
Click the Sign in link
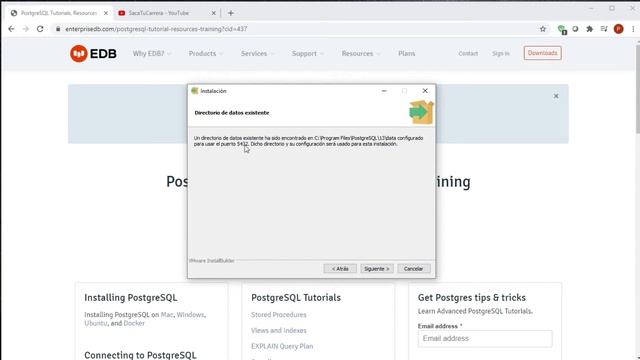click(501, 53)
